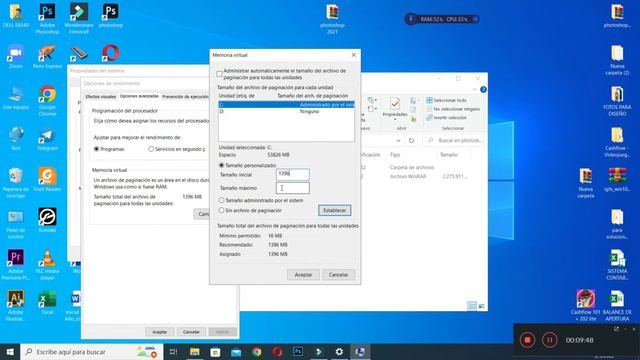Open the Mail app on the taskbar

(236, 352)
